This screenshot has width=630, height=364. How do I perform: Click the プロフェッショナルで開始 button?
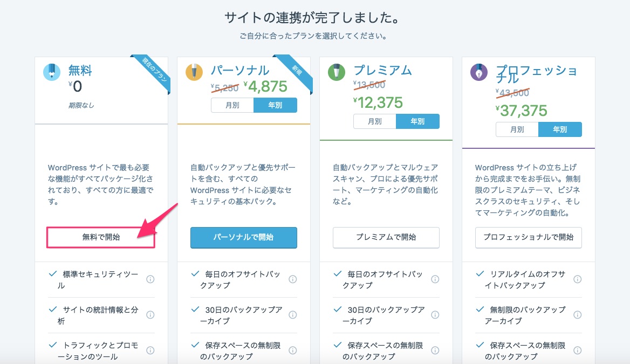[529, 237]
